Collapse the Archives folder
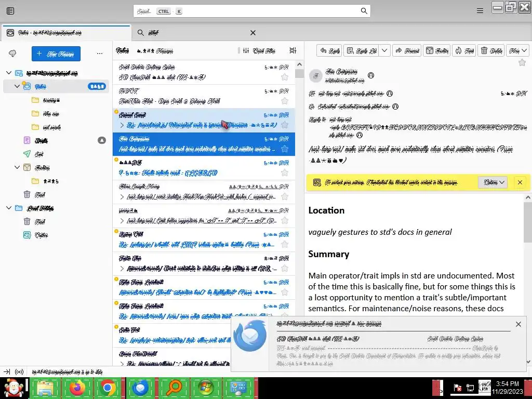This screenshot has height=399, width=532. point(17,167)
